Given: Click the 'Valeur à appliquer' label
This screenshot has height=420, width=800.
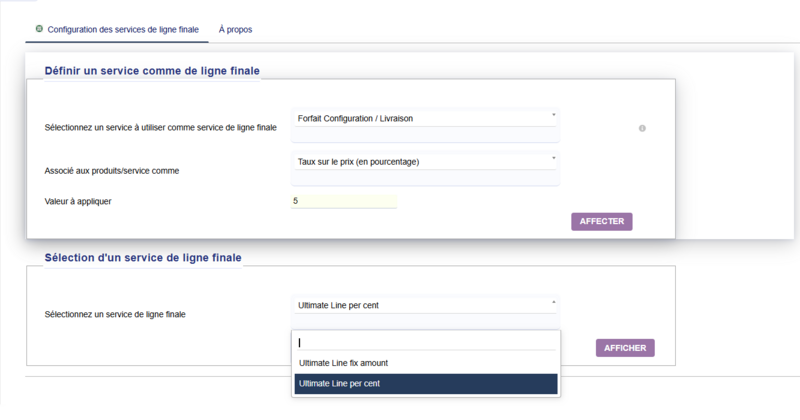Looking at the screenshot, I should tap(78, 201).
